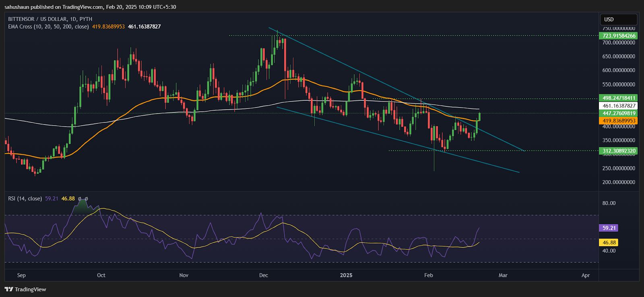Click the Oct label on time axis
The width and height of the screenshot is (644, 297).
(x=101, y=275)
